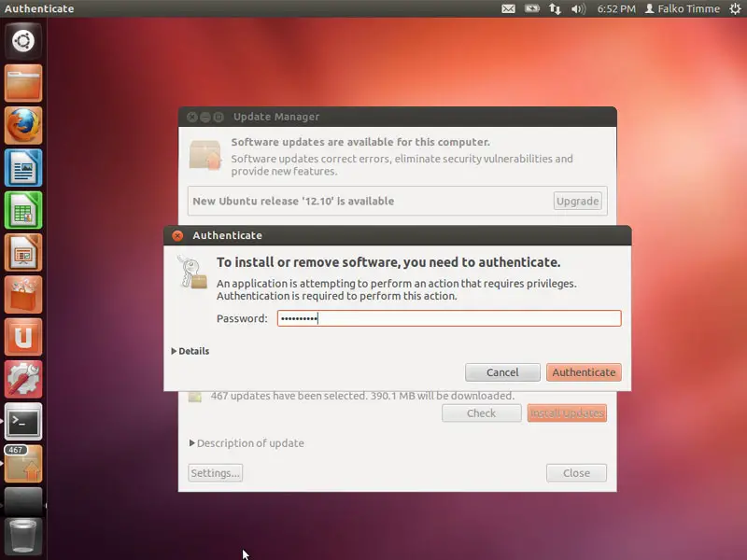Screen dimensions: 747x560
Task: Open the network connection arrows indicator
Action: (555, 8)
